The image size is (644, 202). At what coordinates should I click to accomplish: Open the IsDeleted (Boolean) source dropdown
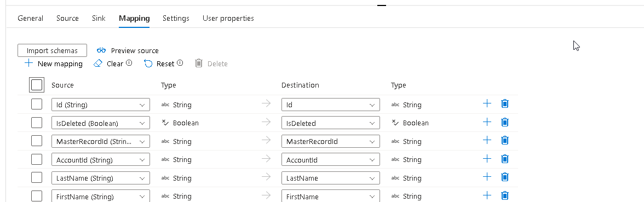(x=101, y=123)
